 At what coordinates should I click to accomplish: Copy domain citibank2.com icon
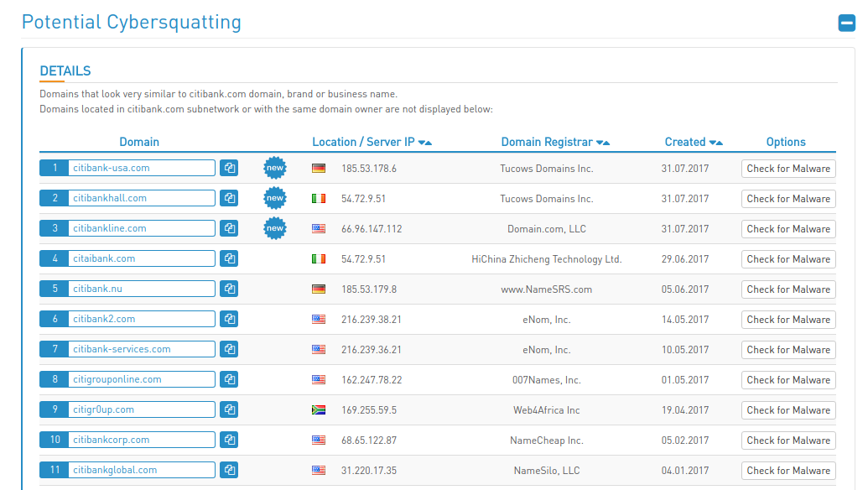point(229,319)
